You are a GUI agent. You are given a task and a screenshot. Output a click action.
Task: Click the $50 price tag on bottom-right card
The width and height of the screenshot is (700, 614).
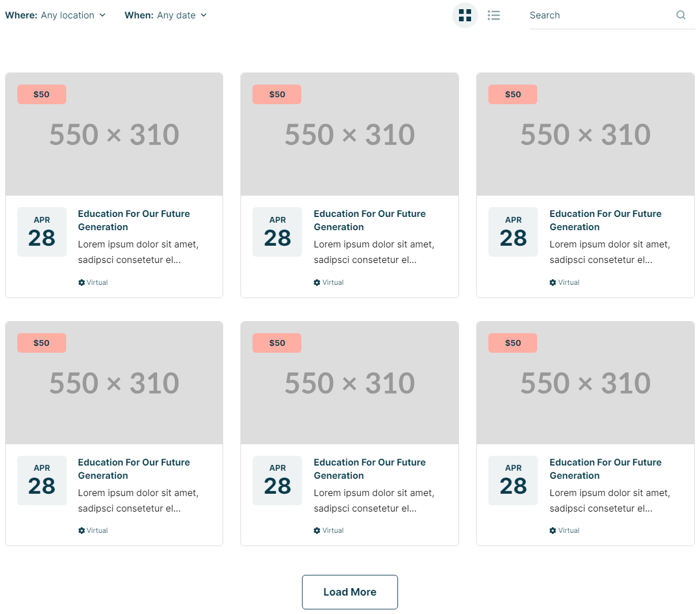pyautogui.click(x=512, y=343)
